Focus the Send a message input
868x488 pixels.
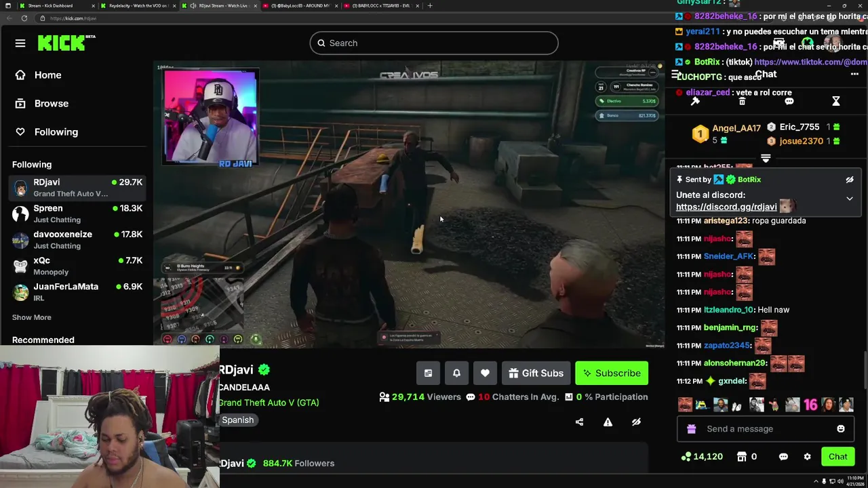765,429
